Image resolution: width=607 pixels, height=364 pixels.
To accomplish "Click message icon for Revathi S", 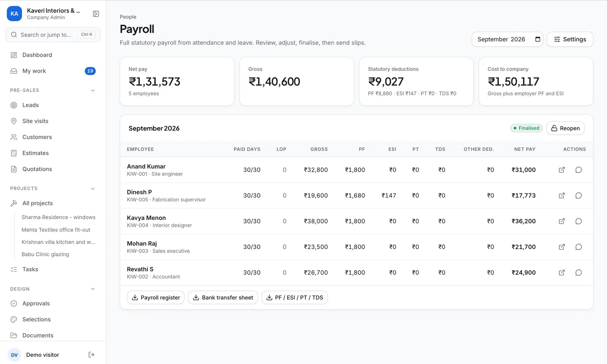I will coord(579,273).
